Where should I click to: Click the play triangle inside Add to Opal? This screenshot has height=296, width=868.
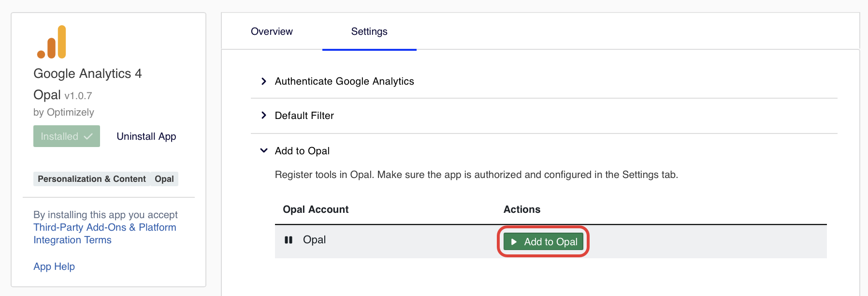pos(514,241)
